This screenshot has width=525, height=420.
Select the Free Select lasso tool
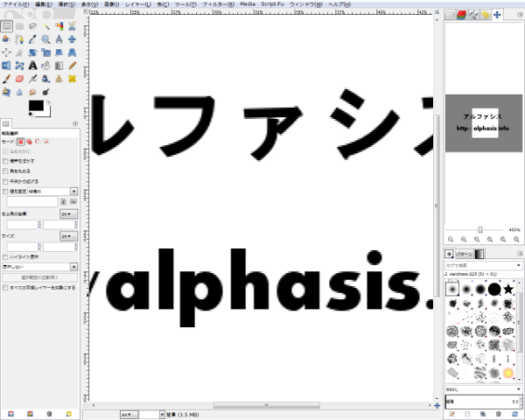(33, 26)
